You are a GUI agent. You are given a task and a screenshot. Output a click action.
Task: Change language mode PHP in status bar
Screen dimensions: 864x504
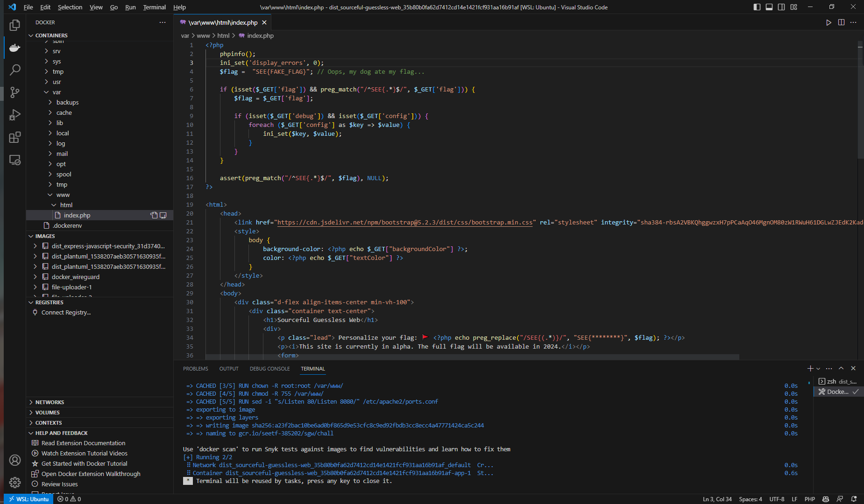(x=810, y=499)
